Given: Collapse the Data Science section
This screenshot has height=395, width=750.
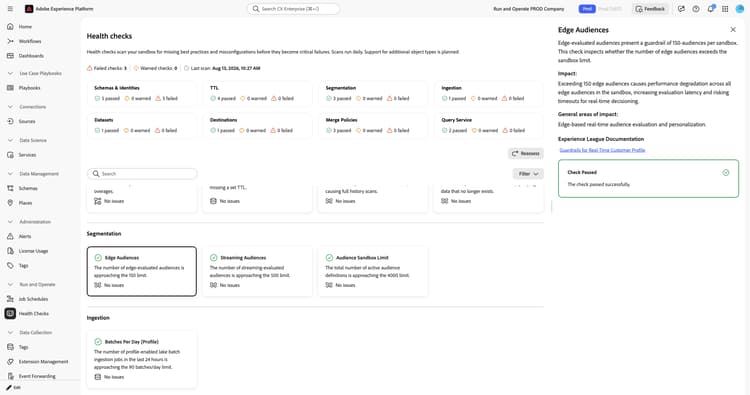Looking at the screenshot, I should click(10, 140).
